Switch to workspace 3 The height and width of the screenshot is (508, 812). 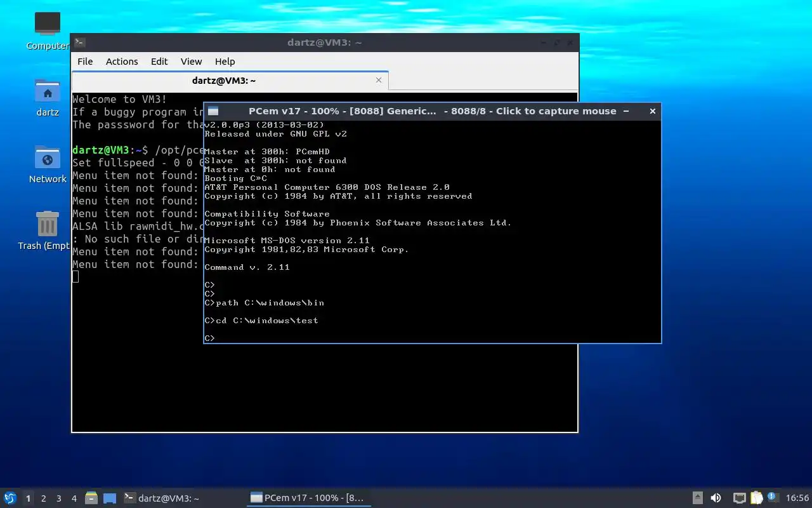tap(58, 498)
